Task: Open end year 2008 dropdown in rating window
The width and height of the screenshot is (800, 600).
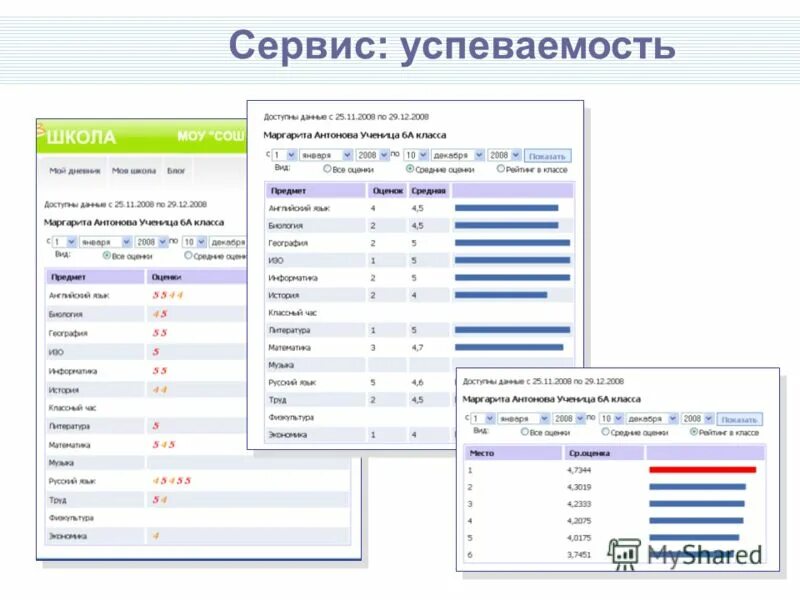Action: point(697,418)
